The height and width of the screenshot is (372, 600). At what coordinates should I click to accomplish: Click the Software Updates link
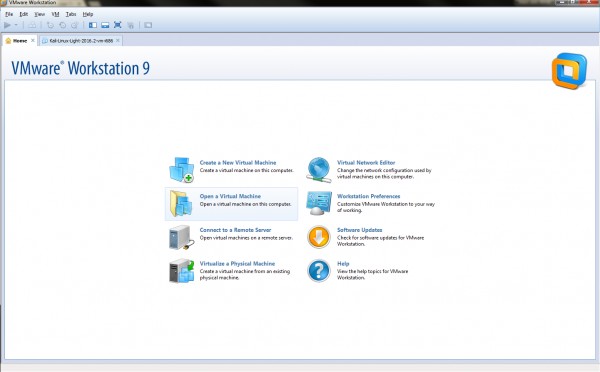[359, 230]
